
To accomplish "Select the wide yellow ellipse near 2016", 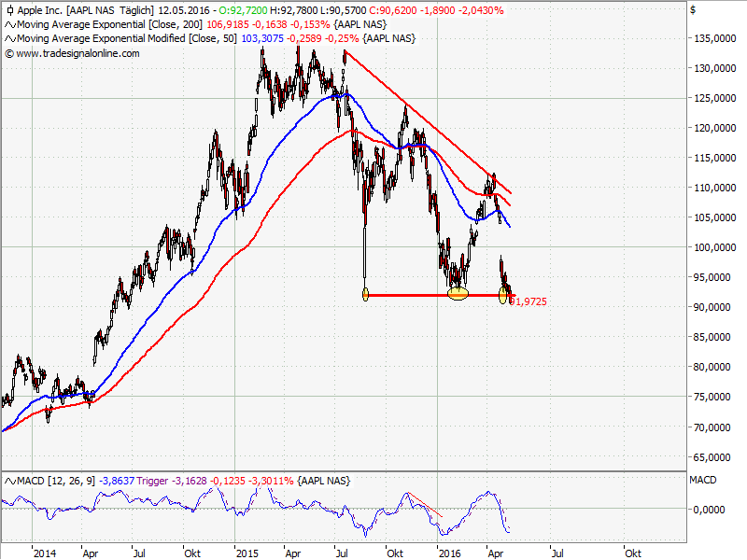I will pyautogui.click(x=458, y=294).
